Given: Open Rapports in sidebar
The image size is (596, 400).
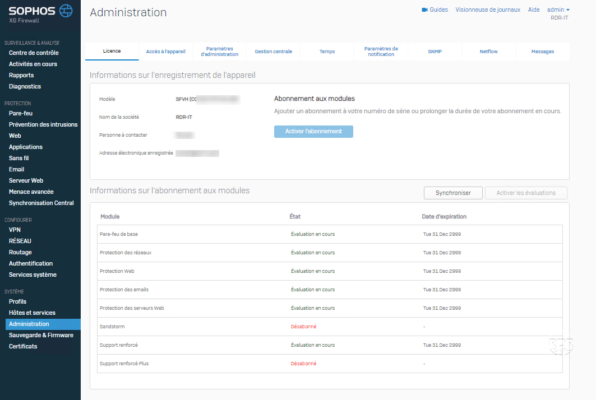Looking at the screenshot, I should pyautogui.click(x=21, y=75).
